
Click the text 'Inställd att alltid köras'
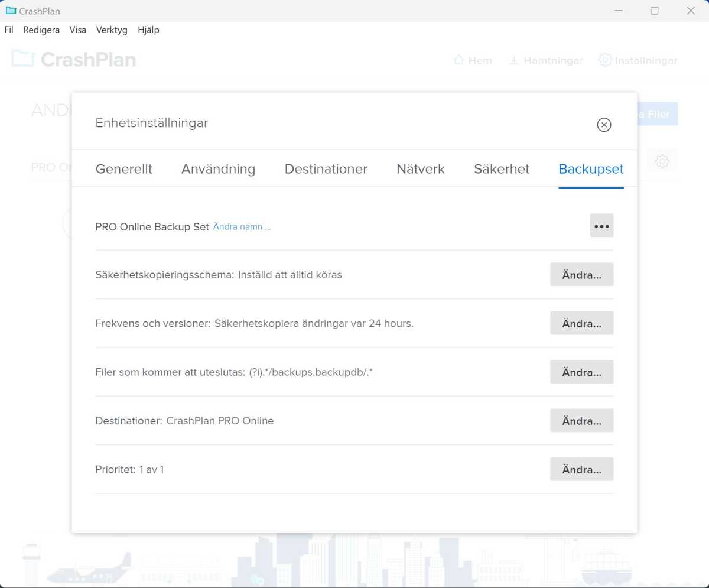tap(290, 275)
